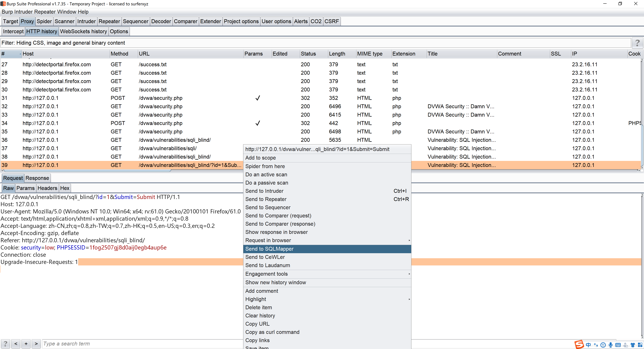Open the Burp menu in menu bar
Screen dimensions: 644x349
(7, 12)
